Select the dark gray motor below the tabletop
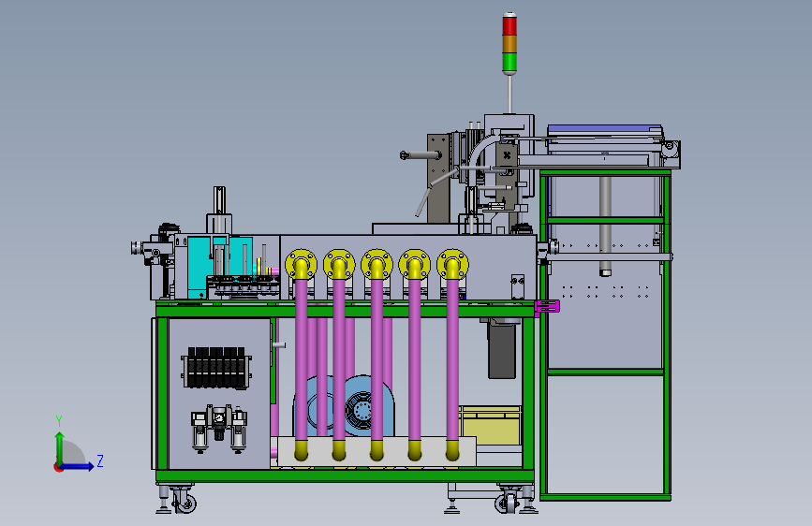 click(502, 349)
